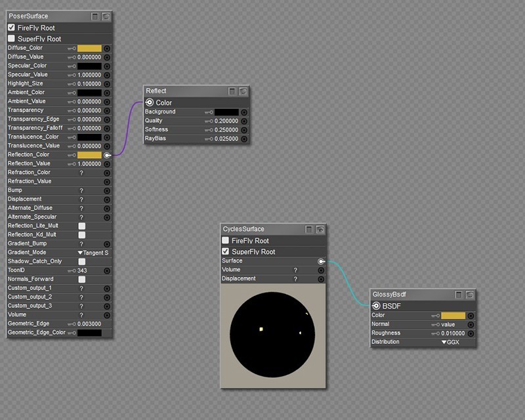Open the Translucence_Color black swatch

89,137
